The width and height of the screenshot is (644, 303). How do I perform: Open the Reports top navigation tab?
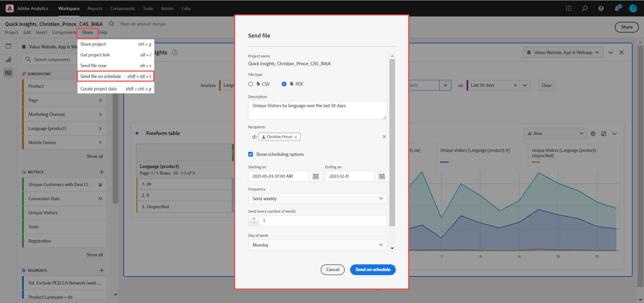coord(95,8)
